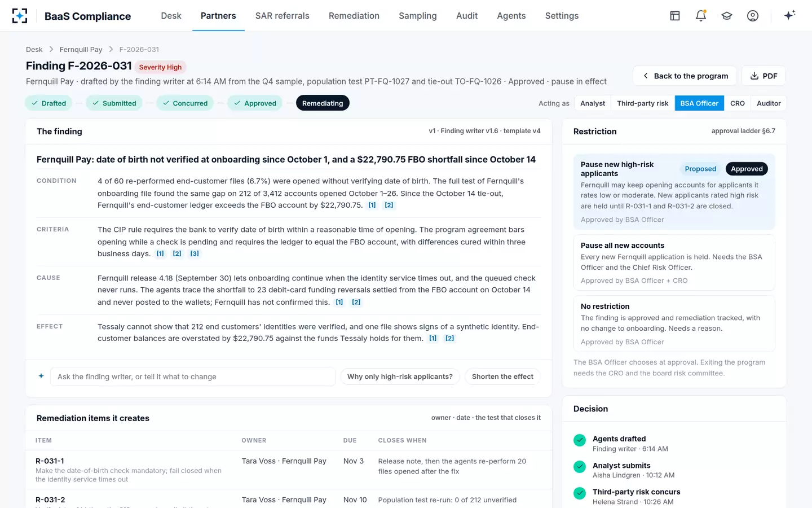Click the Severity High badge
Viewport: 812px width, 508px height.
coord(160,67)
